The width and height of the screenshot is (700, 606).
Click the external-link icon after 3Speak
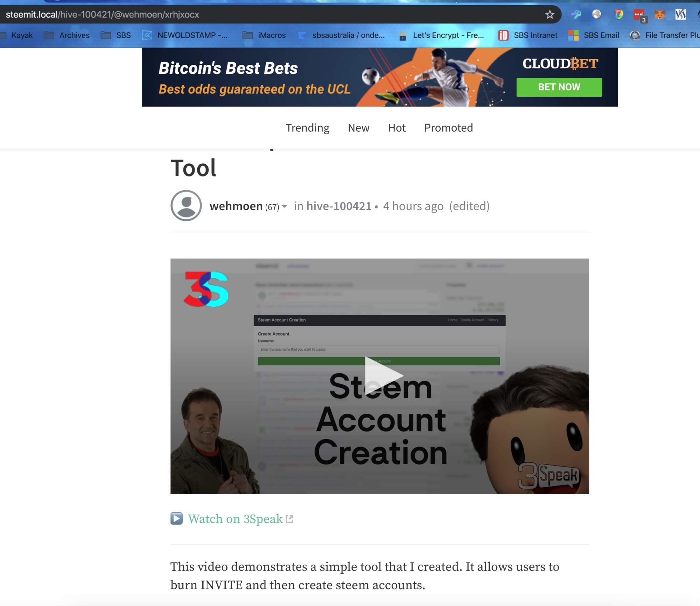point(289,519)
